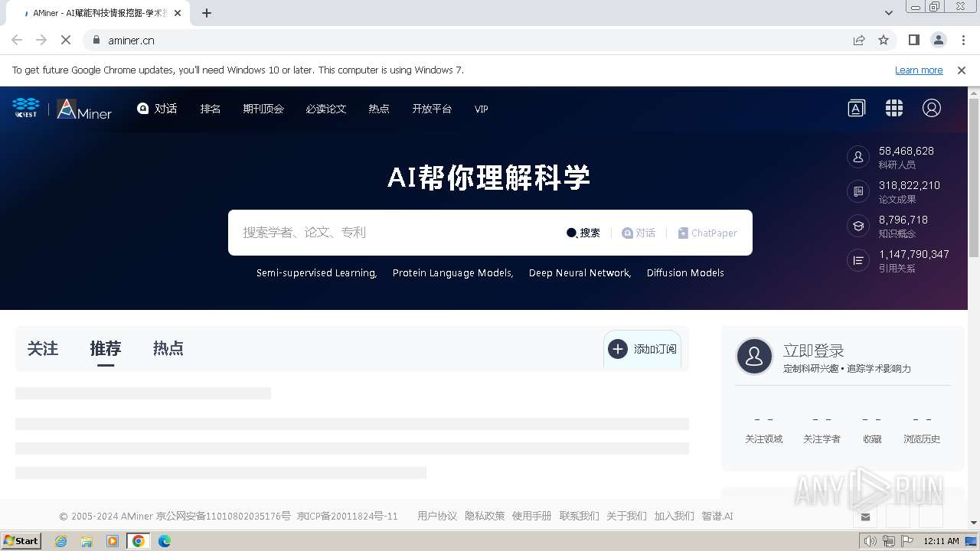Expand the tab search dropdown arrow
The height and width of the screenshot is (551, 980).
click(888, 13)
